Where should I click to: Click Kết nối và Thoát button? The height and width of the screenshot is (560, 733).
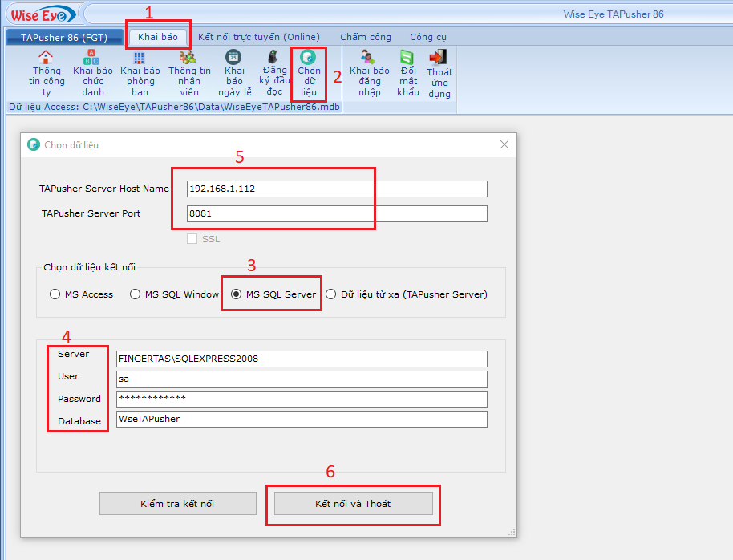point(353,504)
